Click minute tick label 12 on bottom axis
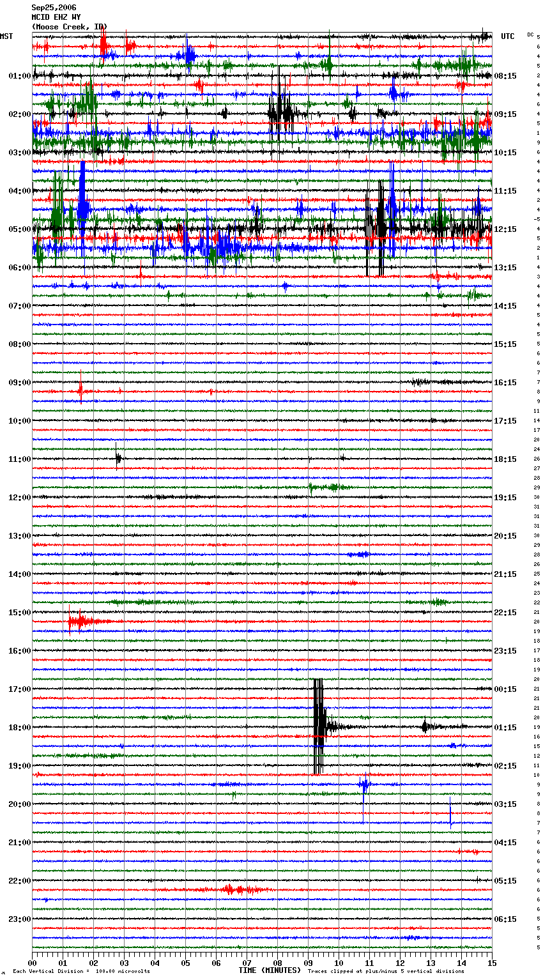The image size is (543, 980). click(400, 963)
